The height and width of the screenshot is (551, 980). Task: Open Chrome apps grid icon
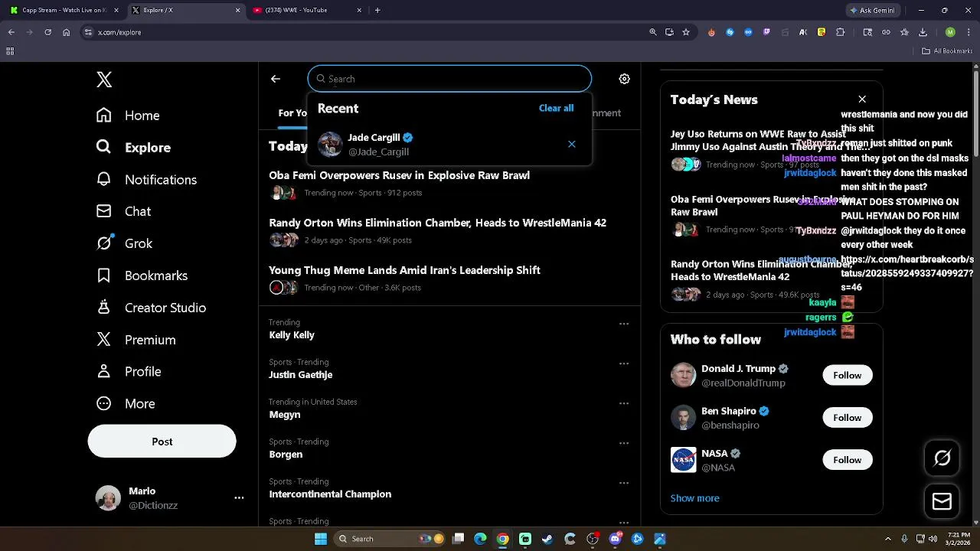pos(10,51)
